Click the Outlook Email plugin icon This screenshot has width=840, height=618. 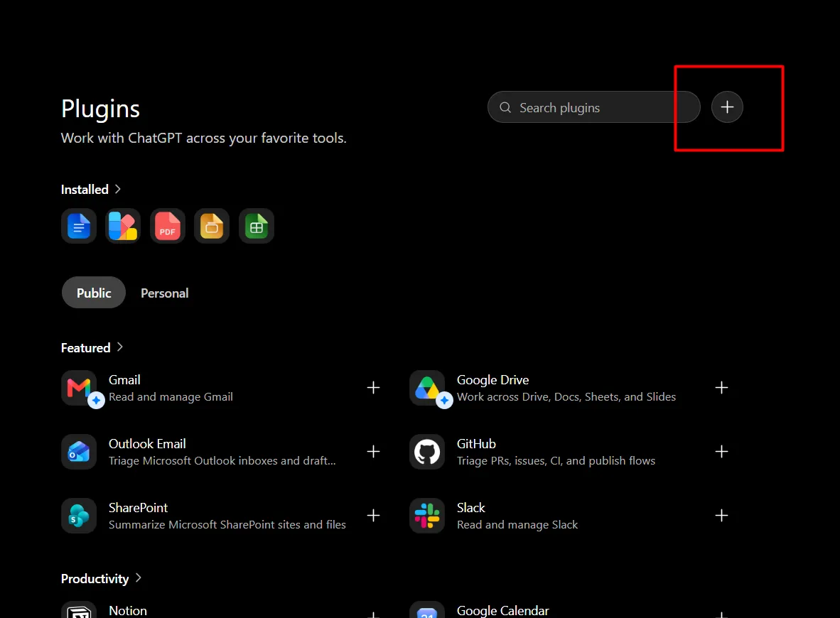pyautogui.click(x=79, y=452)
